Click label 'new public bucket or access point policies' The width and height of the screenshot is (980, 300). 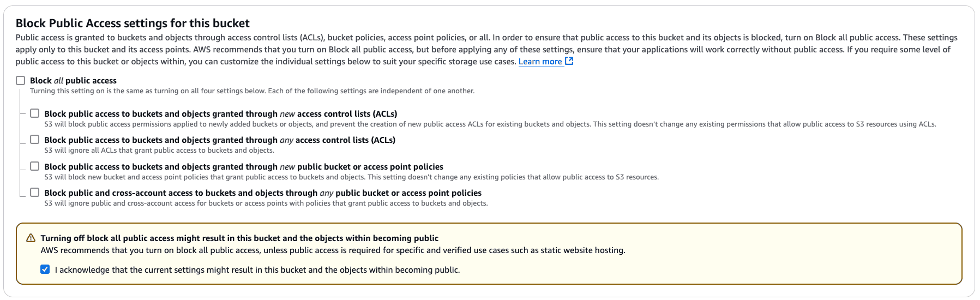pyautogui.click(x=243, y=167)
